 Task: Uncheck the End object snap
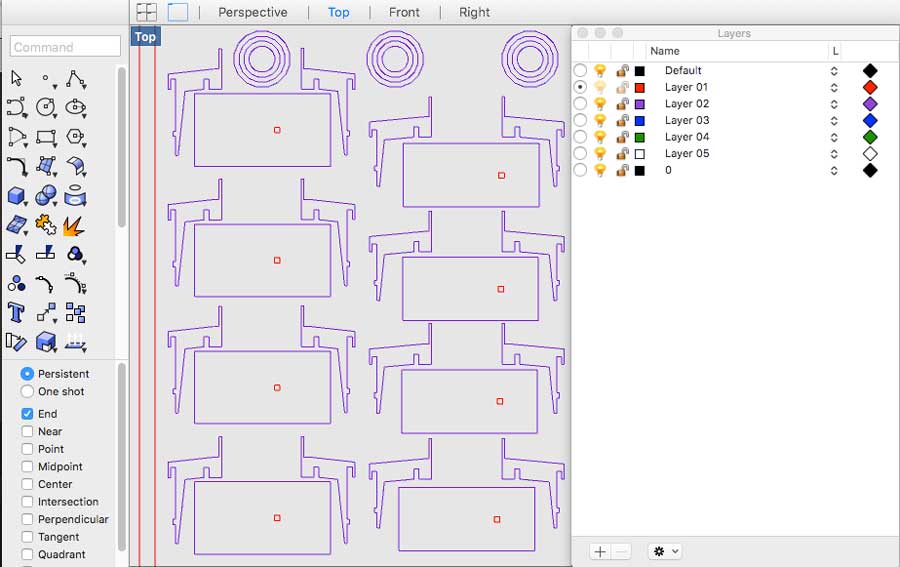click(27, 414)
